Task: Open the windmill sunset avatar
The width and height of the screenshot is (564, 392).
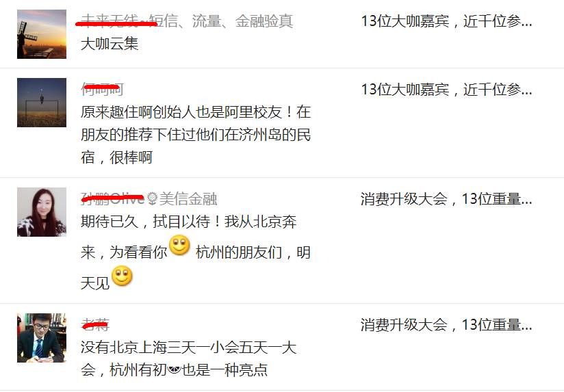Action: (42, 34)
